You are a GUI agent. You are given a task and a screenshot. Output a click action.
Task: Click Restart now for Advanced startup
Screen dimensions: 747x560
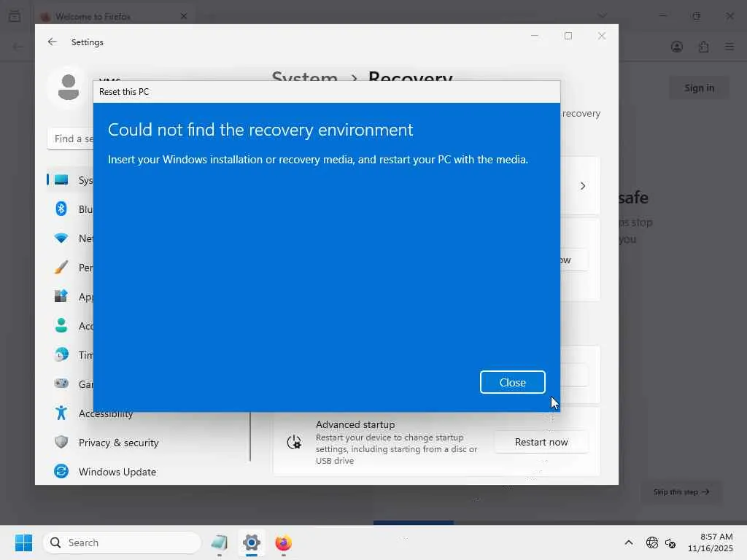point(541,443)
